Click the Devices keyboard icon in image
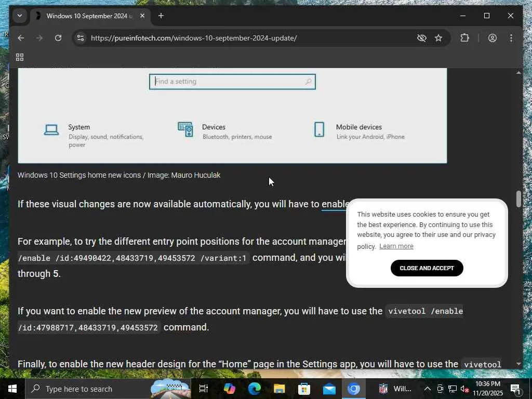This screenshot has width=532, height=399. tap(185, 129)
